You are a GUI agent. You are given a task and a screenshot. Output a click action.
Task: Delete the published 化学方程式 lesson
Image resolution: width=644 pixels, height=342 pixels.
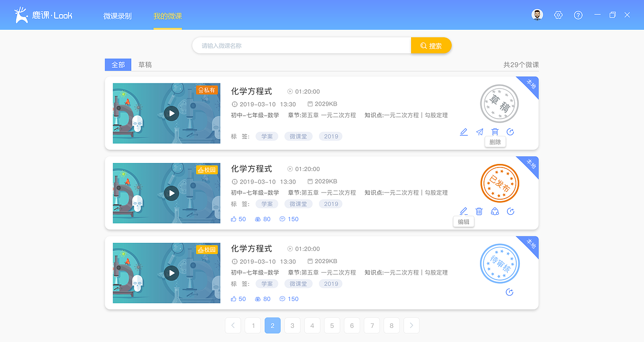pyautogui.click(x=478, y=211)
